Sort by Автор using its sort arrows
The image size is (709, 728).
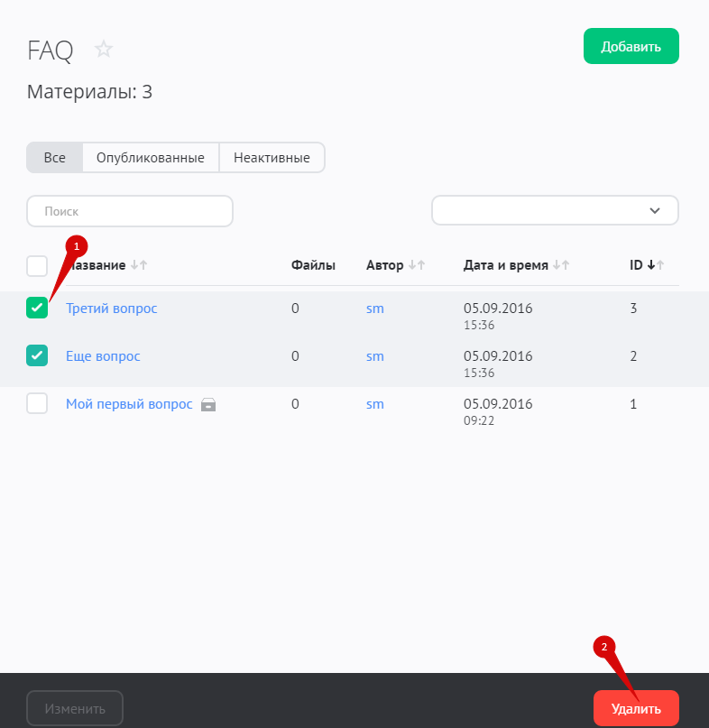click(x=416, y=265)
